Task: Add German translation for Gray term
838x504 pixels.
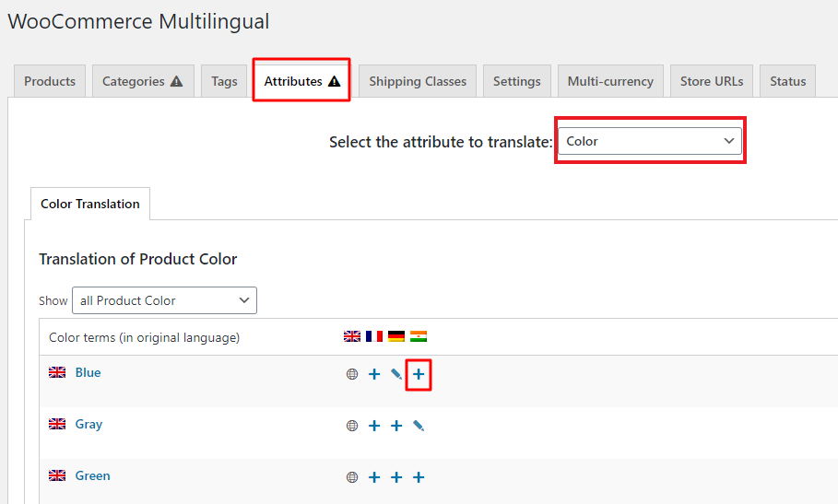Action: click(396, 426)
